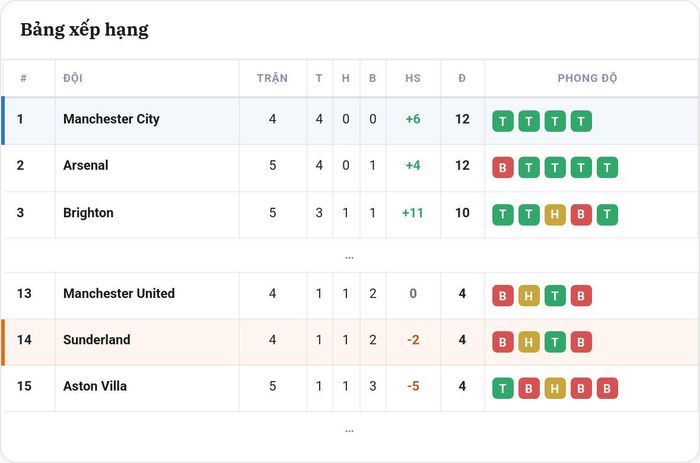Click Brighton's yellow H draw badge
This screenshot has height=463, width=700.
555,215
